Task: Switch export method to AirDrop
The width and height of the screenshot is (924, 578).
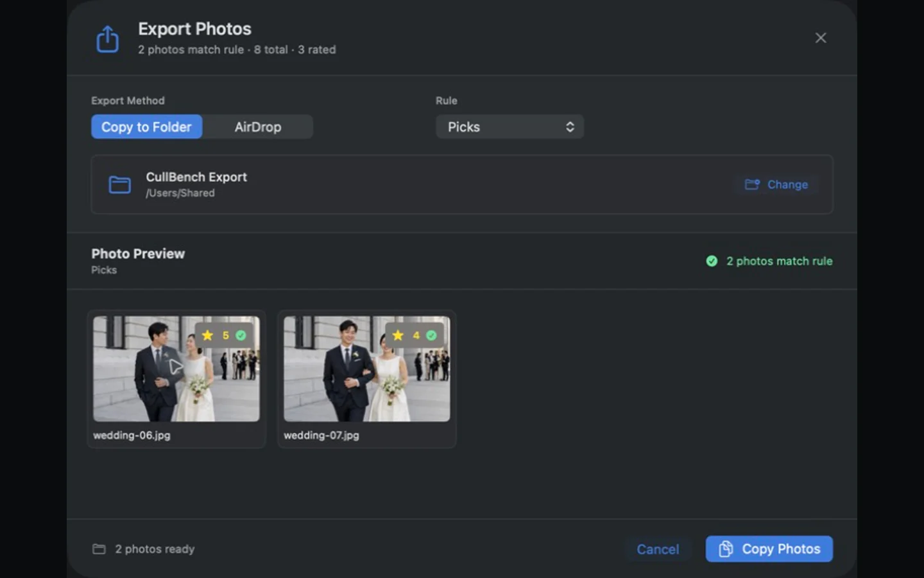Action: (x=258, y=127)
